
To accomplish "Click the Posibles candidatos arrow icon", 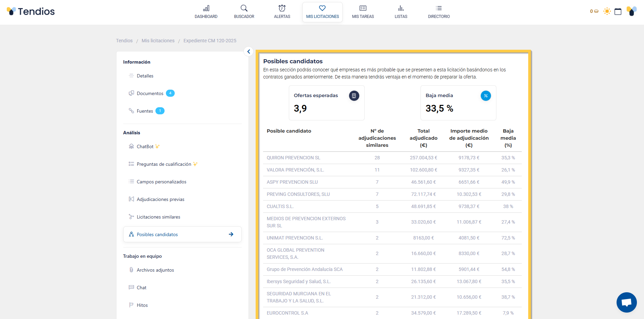I will point(231,234).
